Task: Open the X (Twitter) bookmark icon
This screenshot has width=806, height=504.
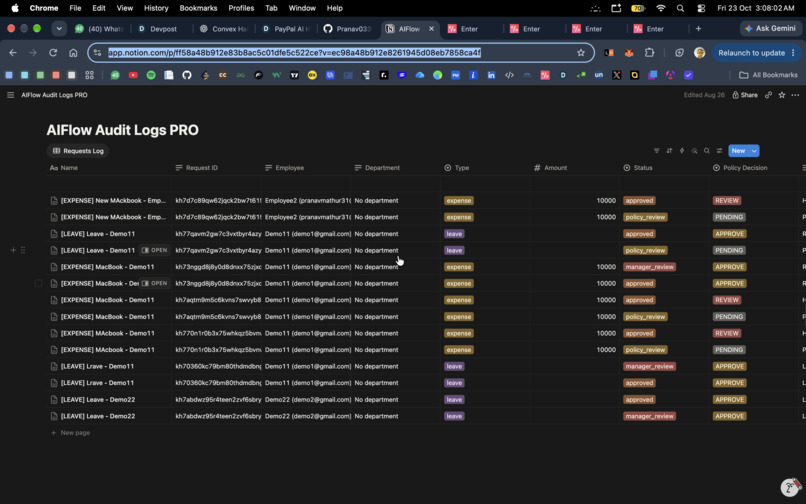Action: [616, 75]
